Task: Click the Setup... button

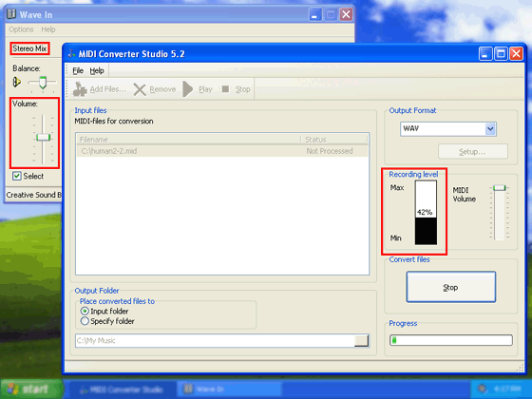Action: point(473,152)
